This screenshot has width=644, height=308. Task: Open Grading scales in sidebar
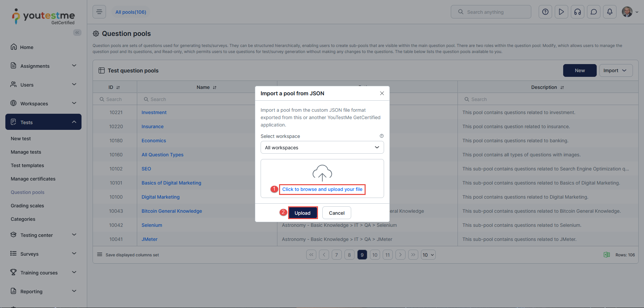click(x=27, y=206)
